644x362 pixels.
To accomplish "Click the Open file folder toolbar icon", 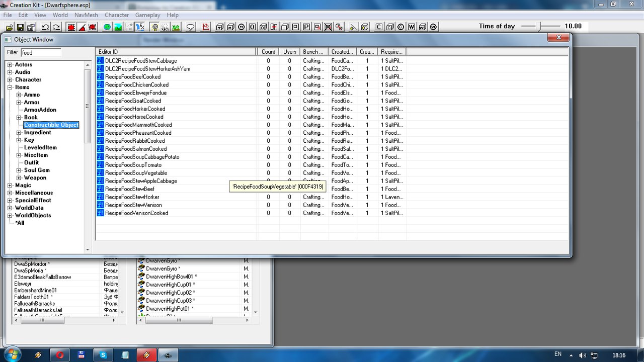I will (9, 27).
